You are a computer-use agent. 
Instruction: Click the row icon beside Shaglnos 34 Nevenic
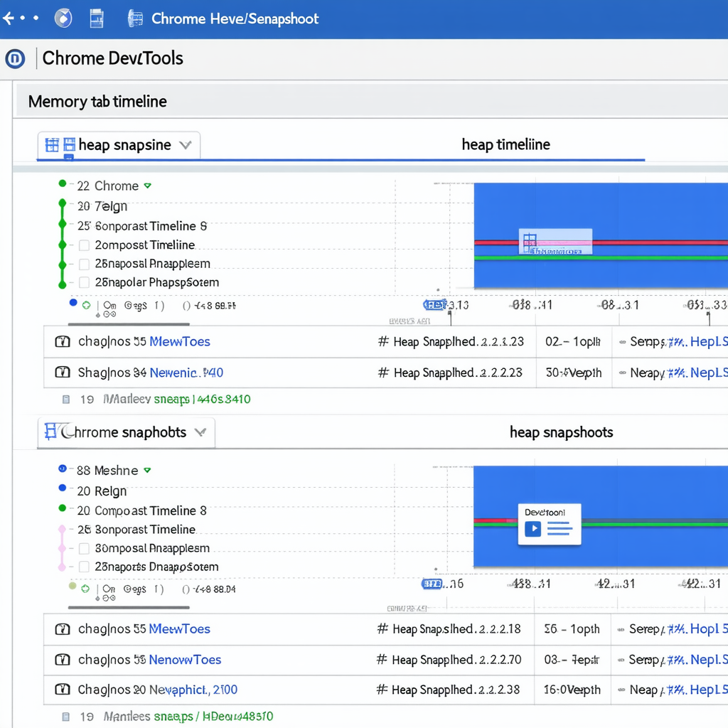pos(63,373)
